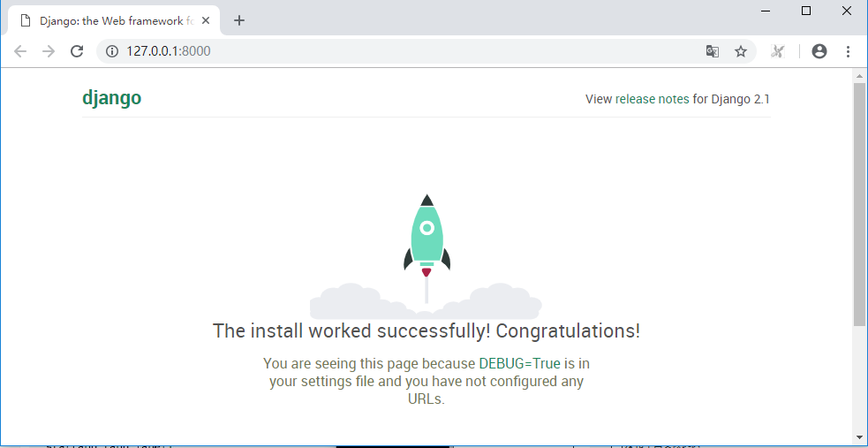868x448 pixels.
Task: Click the vertical scrollbar thumb
Action: coord(859,204)
